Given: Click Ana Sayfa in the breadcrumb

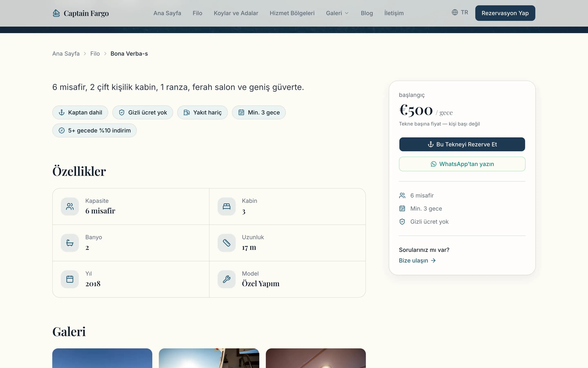Looking at the screenshot, I should 66,54.
